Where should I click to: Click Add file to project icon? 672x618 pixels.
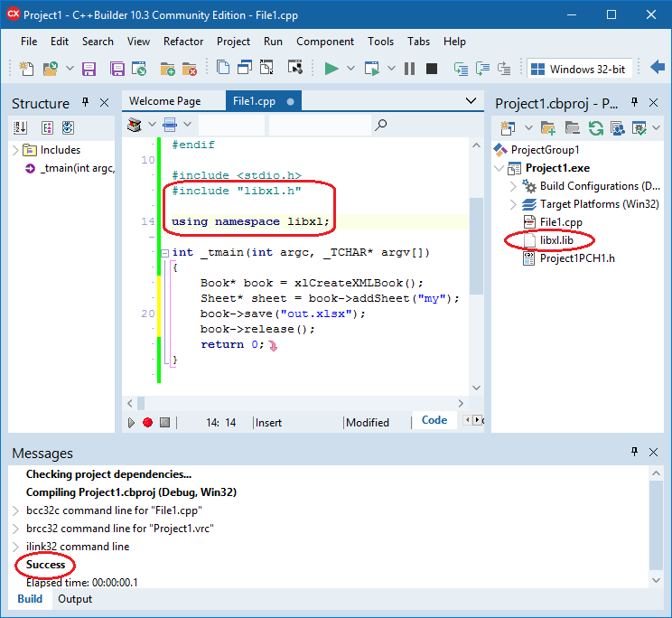[x=168, y=69]
